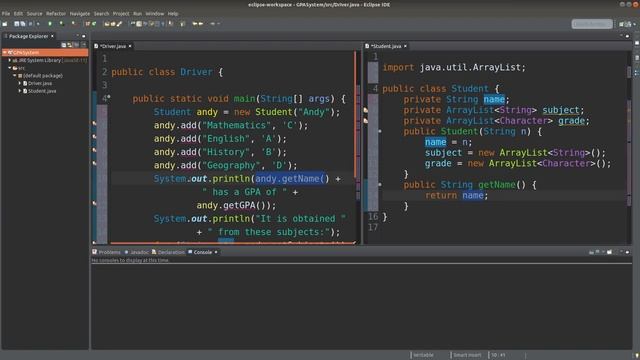This screenshot has height=360, width=640.
Task: Open the Problems tab
Action: click(107, 252)
